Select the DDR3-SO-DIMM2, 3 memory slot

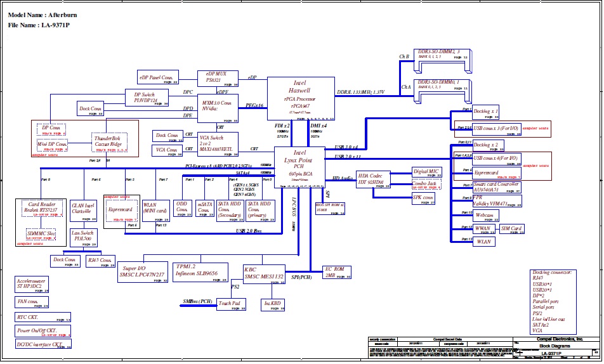pyautogui.click(x=443, y=60)
